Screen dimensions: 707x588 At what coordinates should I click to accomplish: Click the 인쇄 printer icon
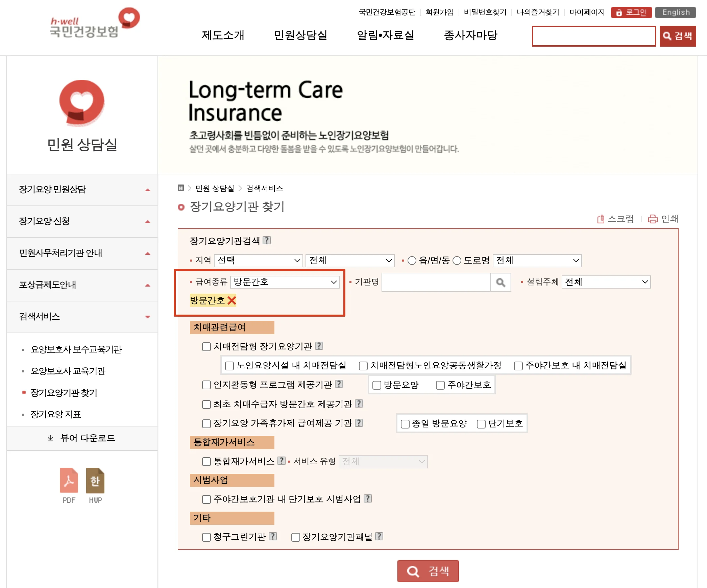click(x=652, y=219)
